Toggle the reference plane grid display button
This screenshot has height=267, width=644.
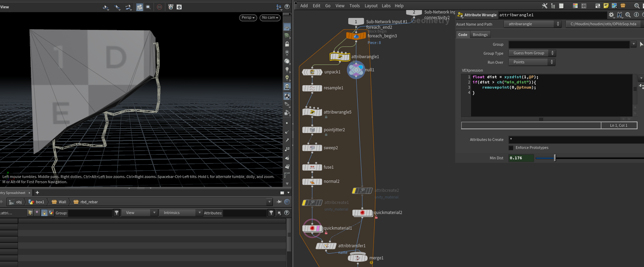(287, 27)
